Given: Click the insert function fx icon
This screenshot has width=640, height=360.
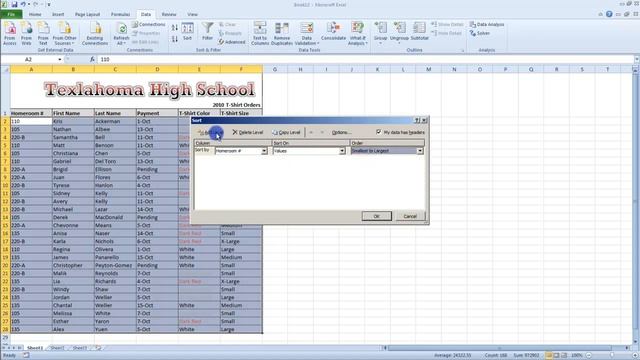Looking at the screenshot, I should coord(92,60).
